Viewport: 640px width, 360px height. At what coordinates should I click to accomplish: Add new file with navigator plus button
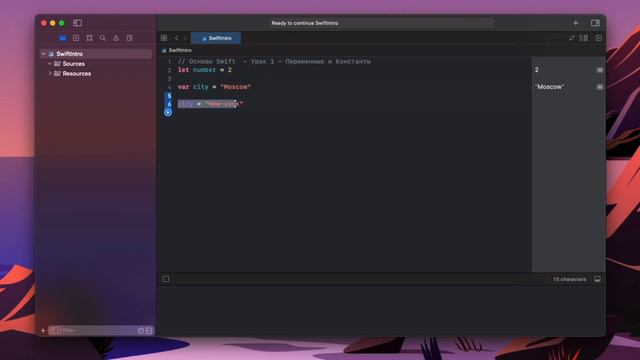pyautogui.click(x=43, y=331)
